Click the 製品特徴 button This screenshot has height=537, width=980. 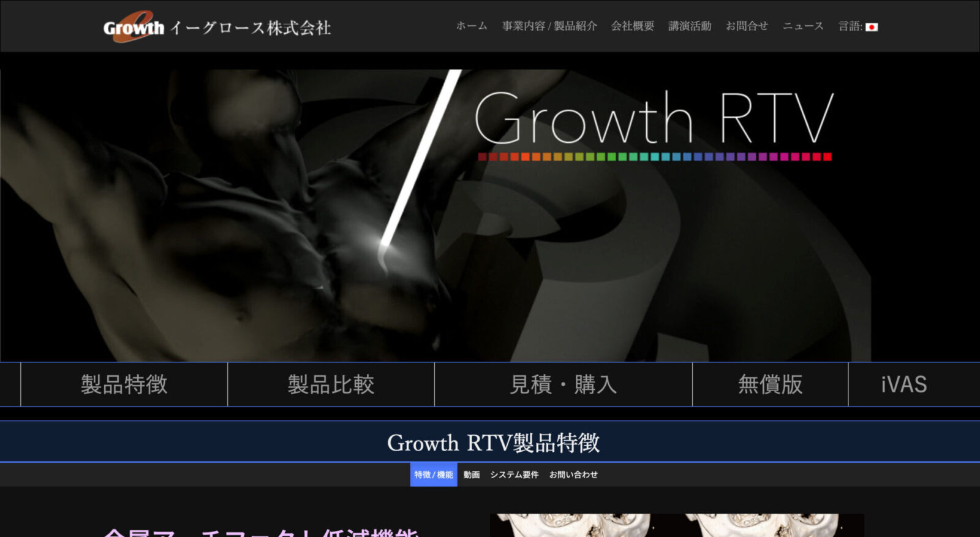(124, 384)
